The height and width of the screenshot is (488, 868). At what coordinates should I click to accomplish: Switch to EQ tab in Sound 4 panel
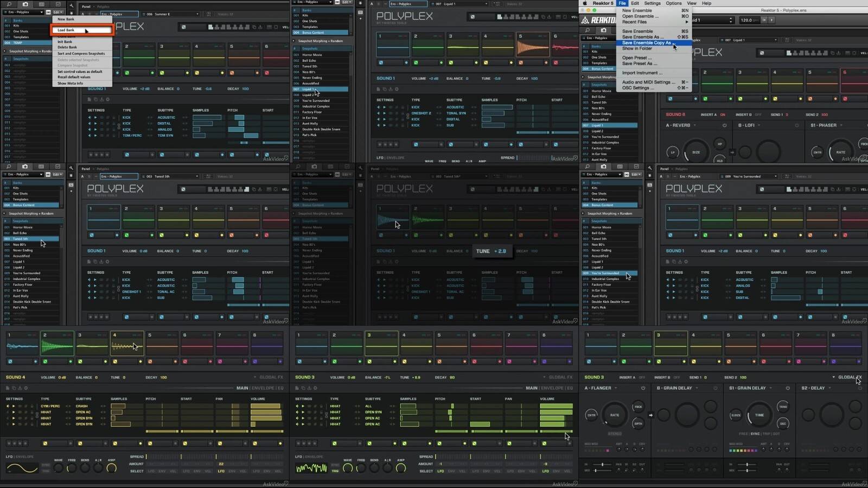(280, 388)
